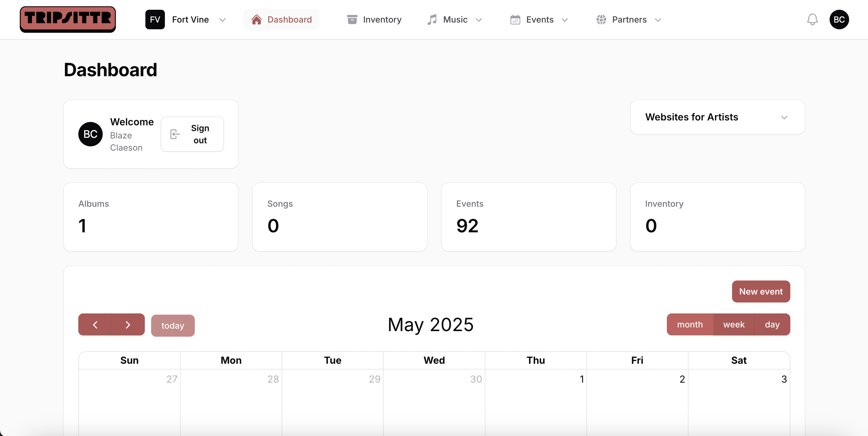The image size is (868, 436).
Task: Open the Inventory nav item
Action: [374, 20]
